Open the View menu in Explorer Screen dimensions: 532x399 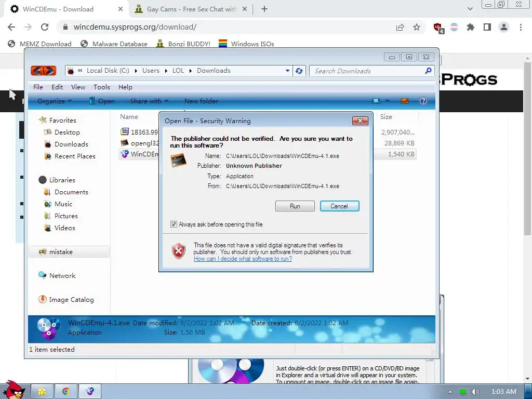[78, 87]
